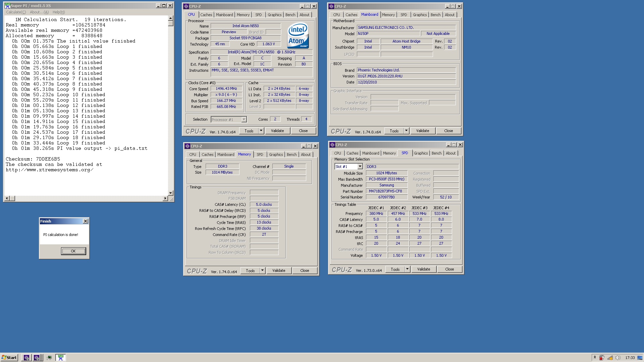Click title bar icon of CPU-Z CPU window
This screenshot has width=644, height=362.
pos(186,6)
